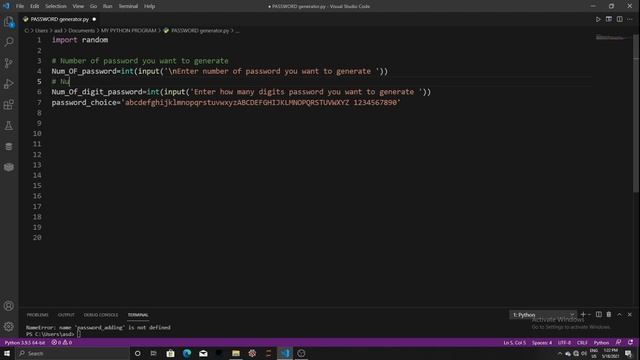Open the Terminal menu
This screenshot has width=640, height=360.
point(128,6)
